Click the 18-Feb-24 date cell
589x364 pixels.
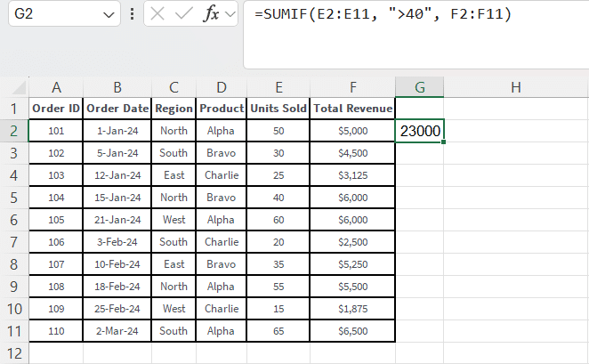tap(117, 287)
